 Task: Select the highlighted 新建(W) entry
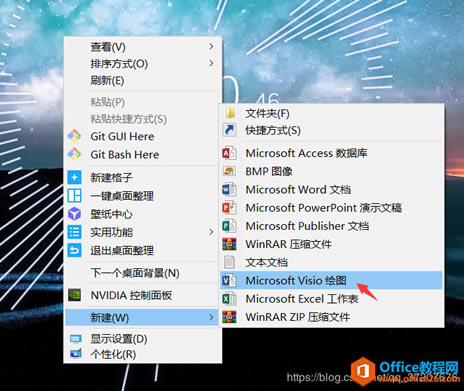point(143,317)
